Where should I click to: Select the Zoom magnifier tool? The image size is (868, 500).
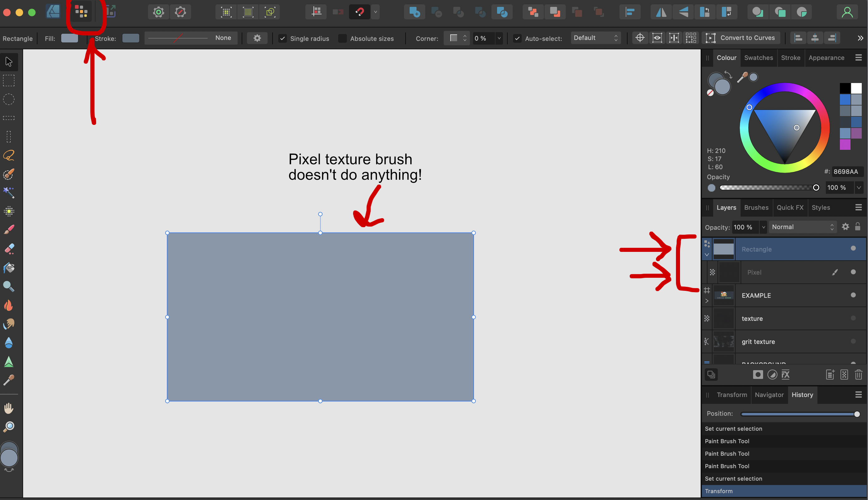9,427
